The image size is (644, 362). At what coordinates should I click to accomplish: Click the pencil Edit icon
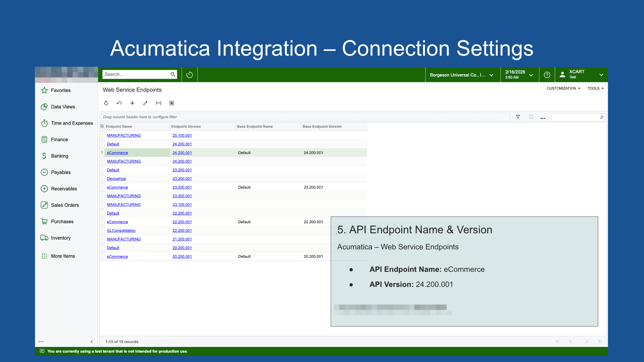tap(145, 103)
